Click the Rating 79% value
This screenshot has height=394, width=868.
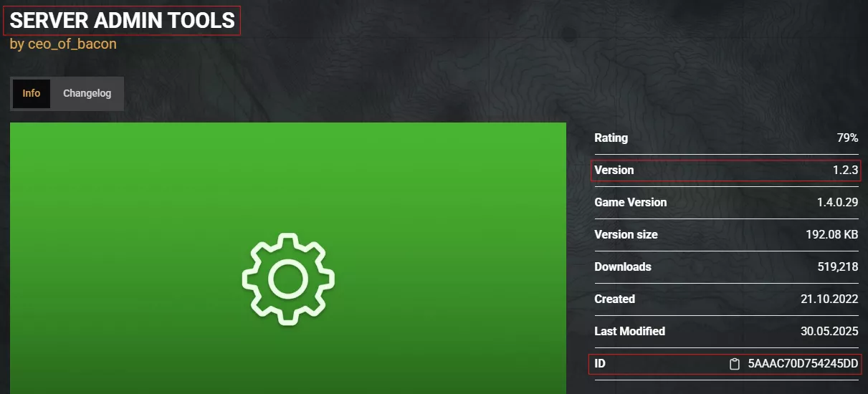[847, 138]
